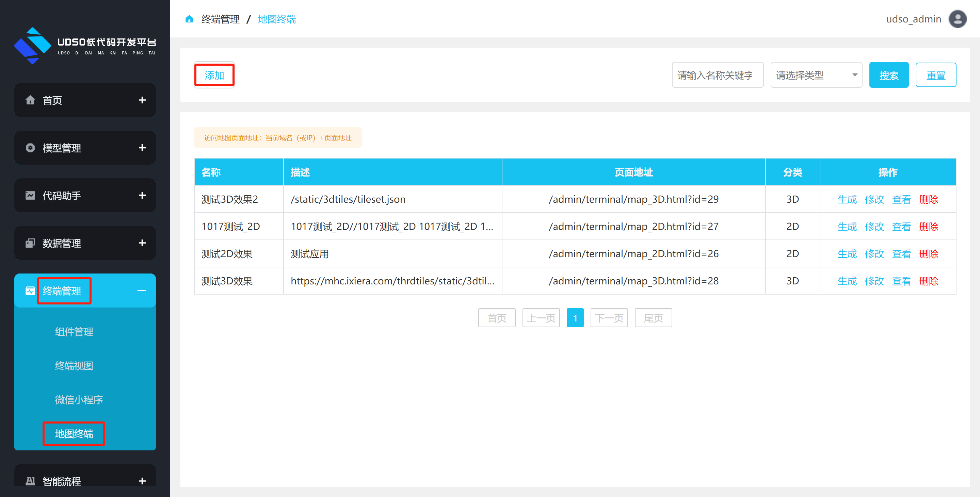Click the 首页 house icon in sidebar
Viewport: 980px width, 497px height.
point(30,100)
